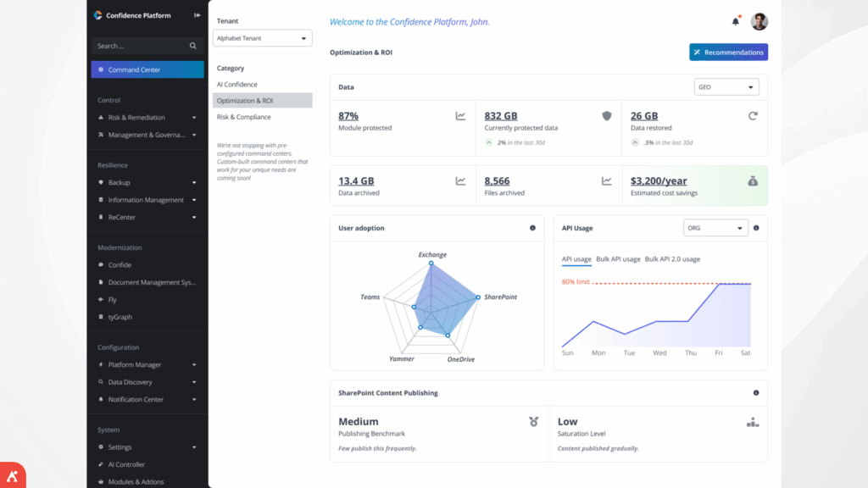
Task: Click the Exchange point on radar chart
Action: pyautogui.click(x=431, y=263)
